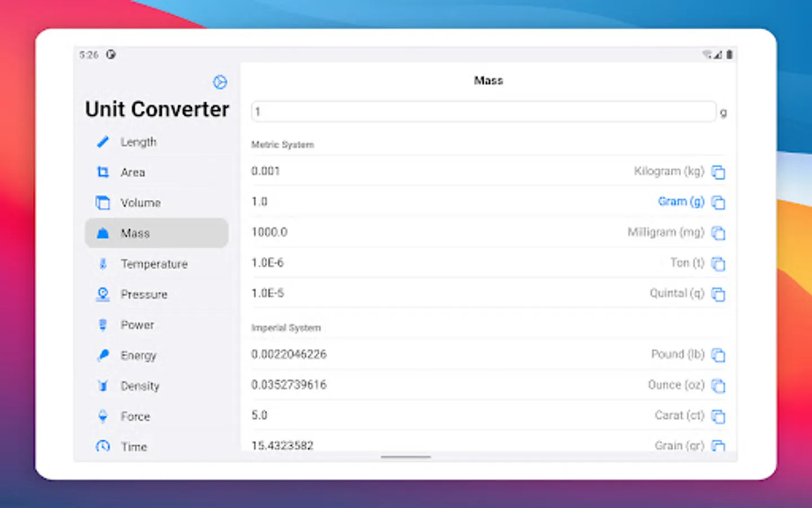Select the Time clock icon
The width and height of the screenshot is (812, 508).
tap(103, 446)
